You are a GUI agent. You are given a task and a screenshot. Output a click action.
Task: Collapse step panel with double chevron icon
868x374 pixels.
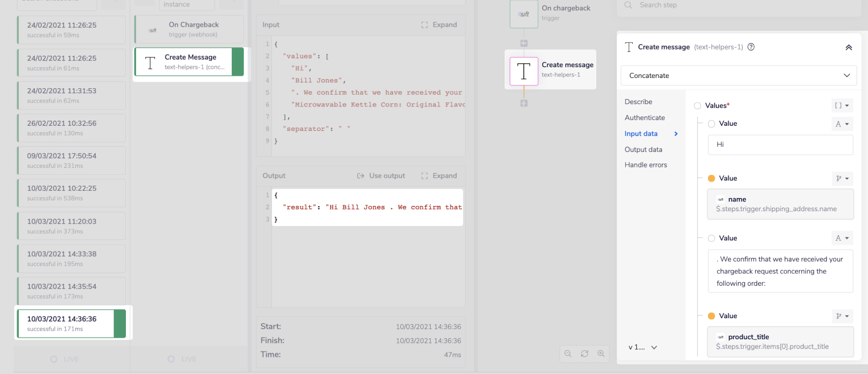click(x=848, y=47)
